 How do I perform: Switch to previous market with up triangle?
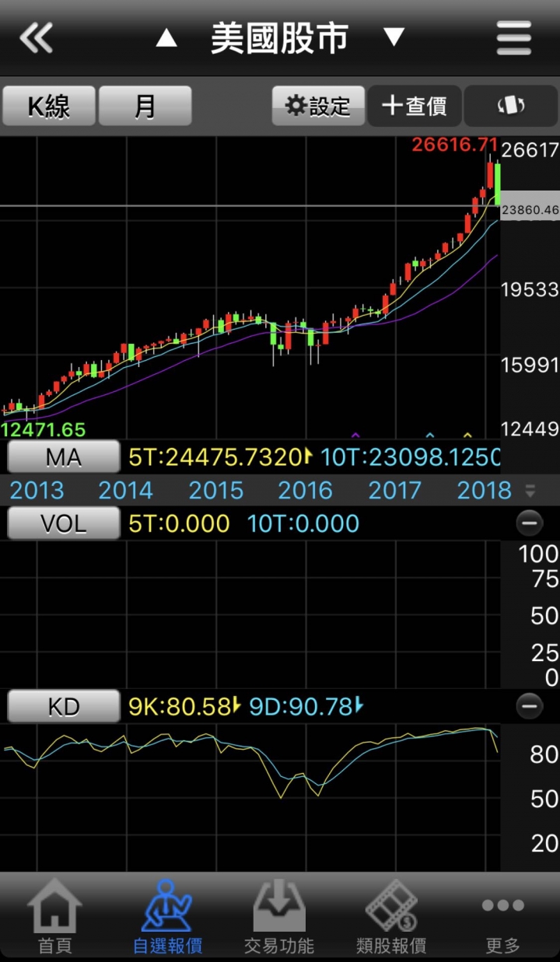[166, 37]
